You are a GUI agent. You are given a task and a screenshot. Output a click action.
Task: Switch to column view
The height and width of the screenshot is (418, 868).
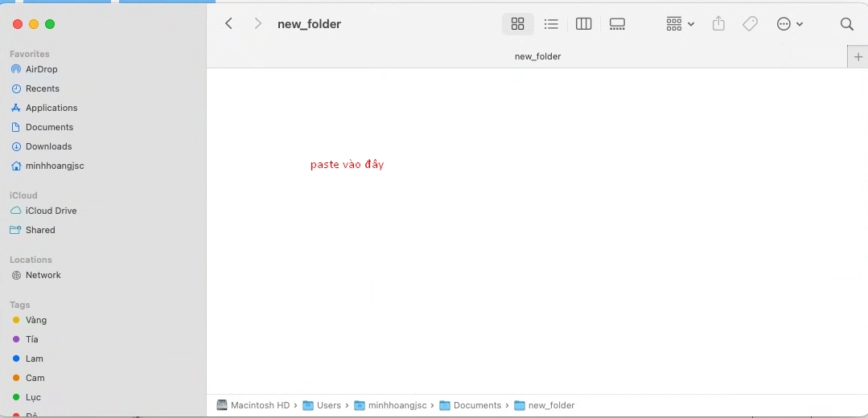coord(584,24)
